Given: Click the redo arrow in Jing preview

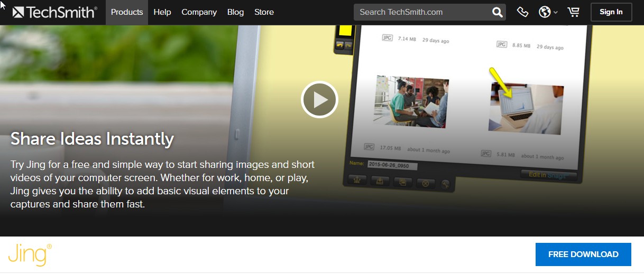Looking at the screenshot, I should point(348,46).
